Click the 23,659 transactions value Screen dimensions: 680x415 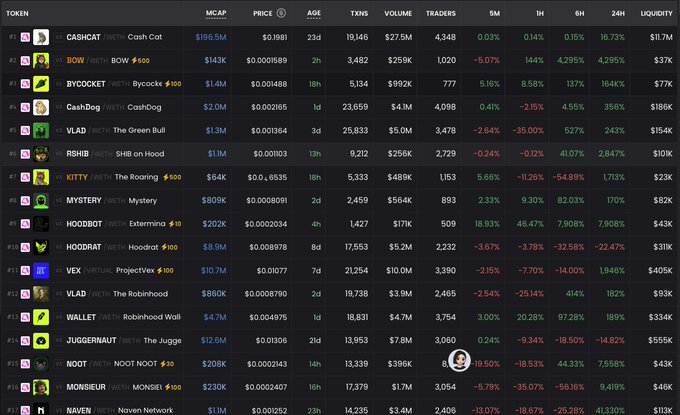(355, 107)
